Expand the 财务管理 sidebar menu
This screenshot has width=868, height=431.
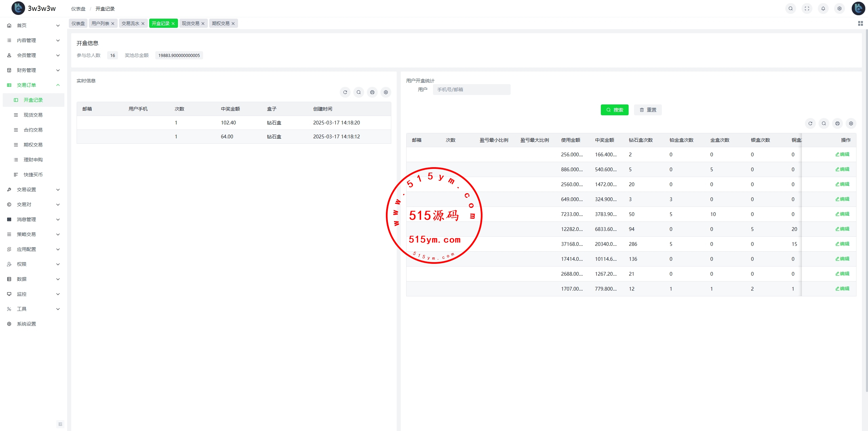pyautogui.click(x=33, y=70)
